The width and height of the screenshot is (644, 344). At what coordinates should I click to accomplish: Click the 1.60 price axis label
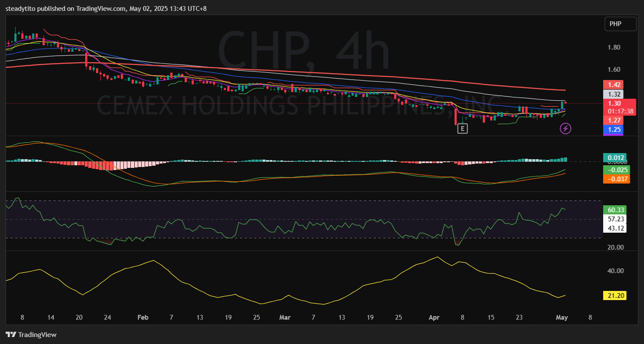pyautogui.click(x=614, y=69)
